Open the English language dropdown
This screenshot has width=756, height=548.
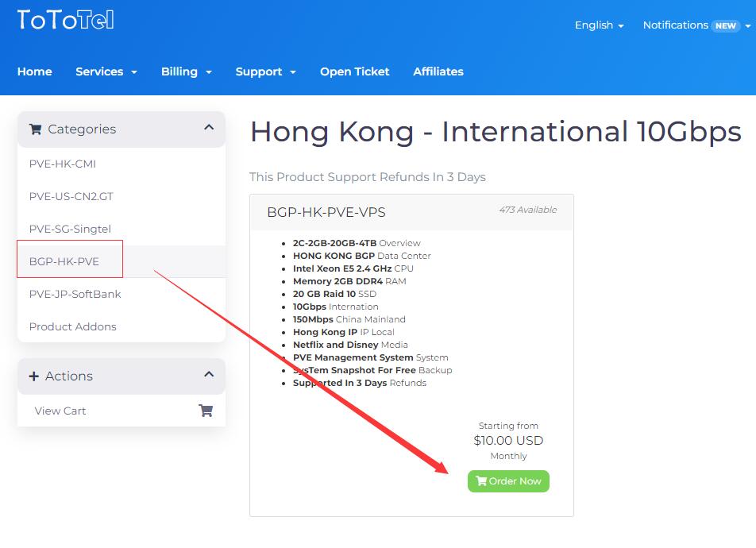[x=600, y=25]
